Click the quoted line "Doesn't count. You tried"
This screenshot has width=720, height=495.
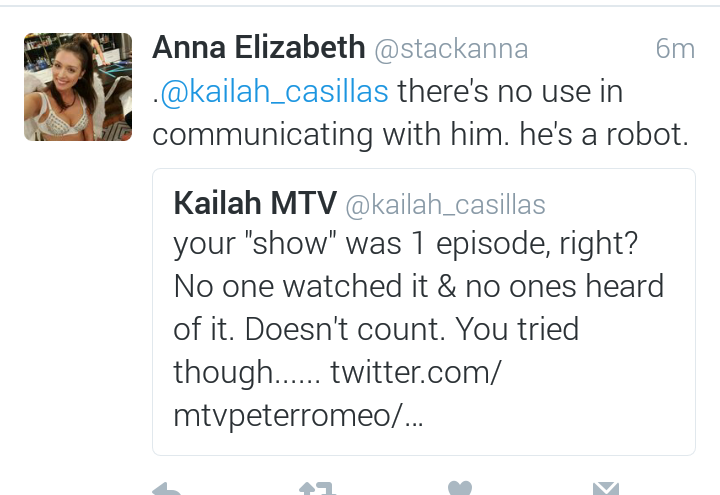[x=412, y=329]
